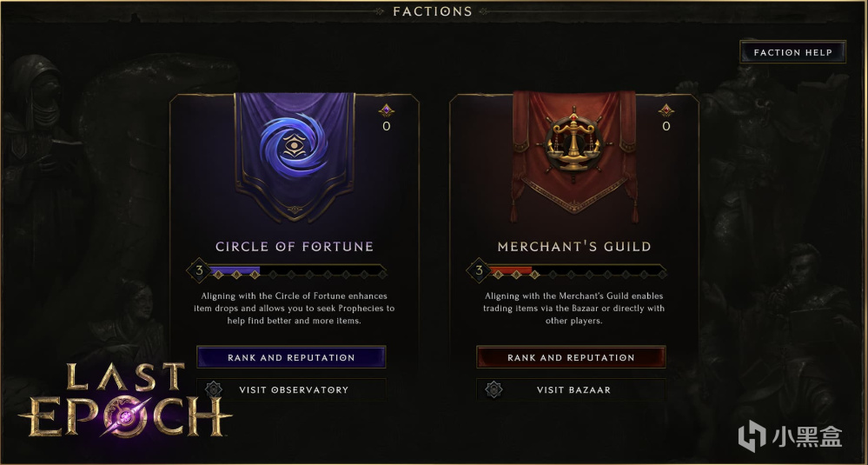Click the Circle of Fortune rank 3 diamond
Screen dimensions: 868x465
tap(198, 270)
